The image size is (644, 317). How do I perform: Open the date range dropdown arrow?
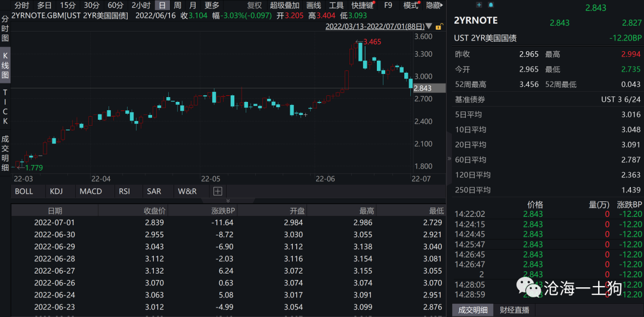pos(429,27)
